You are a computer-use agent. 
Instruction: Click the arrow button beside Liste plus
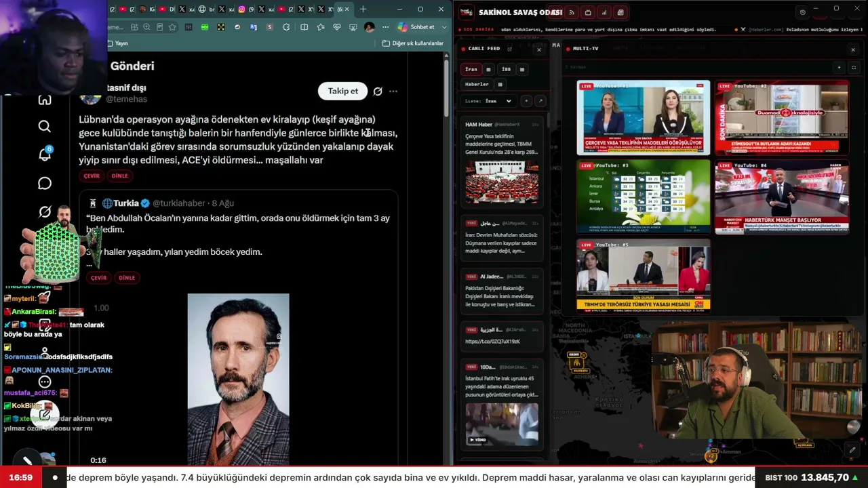[x=540, y=101]
